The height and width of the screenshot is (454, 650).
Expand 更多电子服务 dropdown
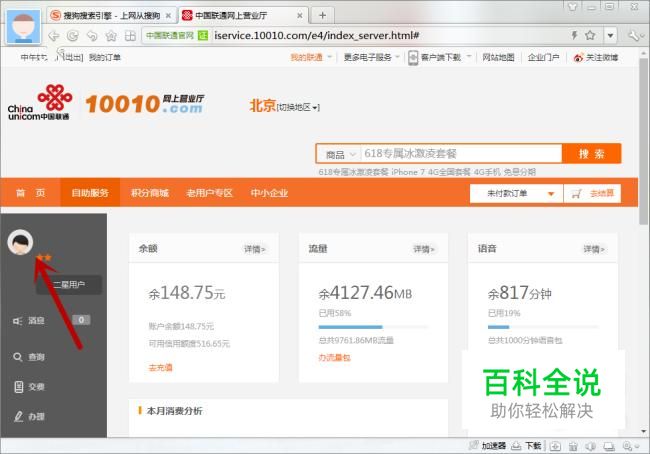click(x=372, y=57)
